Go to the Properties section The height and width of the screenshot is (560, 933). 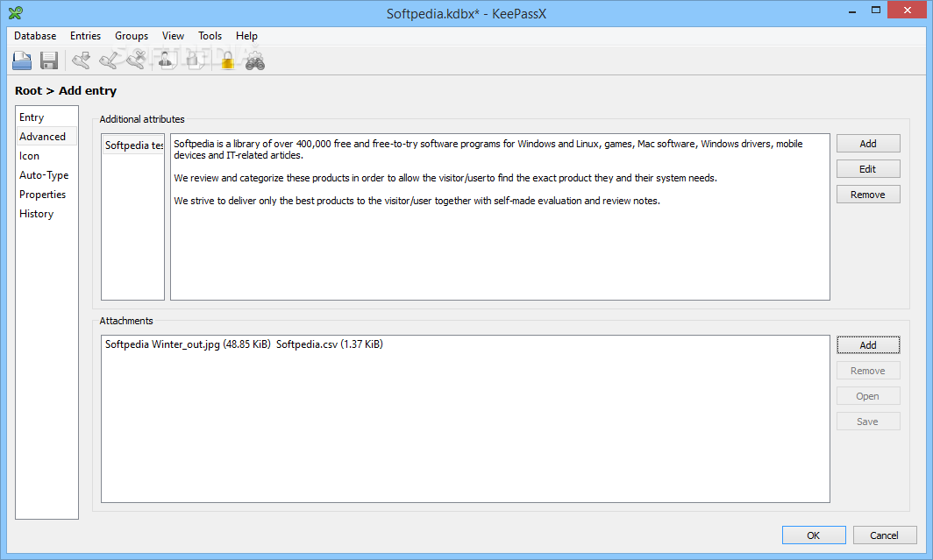click(x=46, y=195)
